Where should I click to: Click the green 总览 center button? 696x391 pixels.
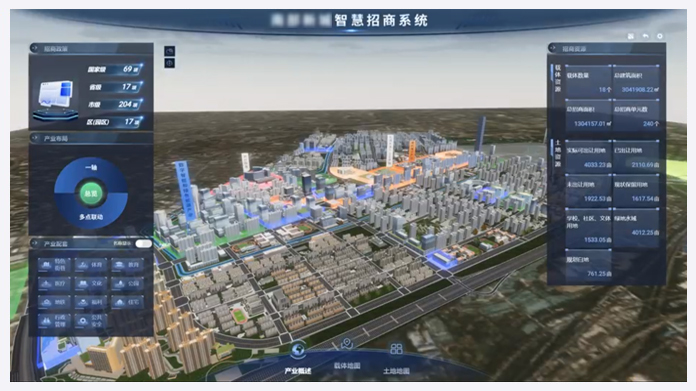coord(91,194)
